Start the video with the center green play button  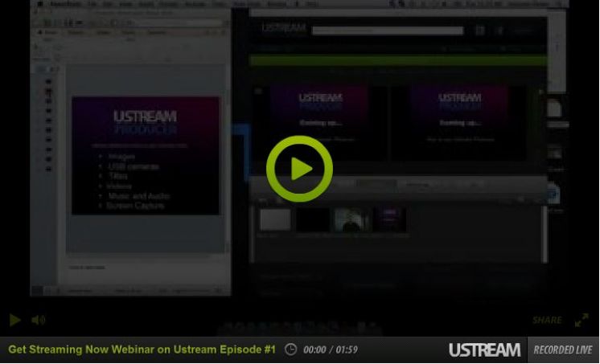tap(299, 169)
